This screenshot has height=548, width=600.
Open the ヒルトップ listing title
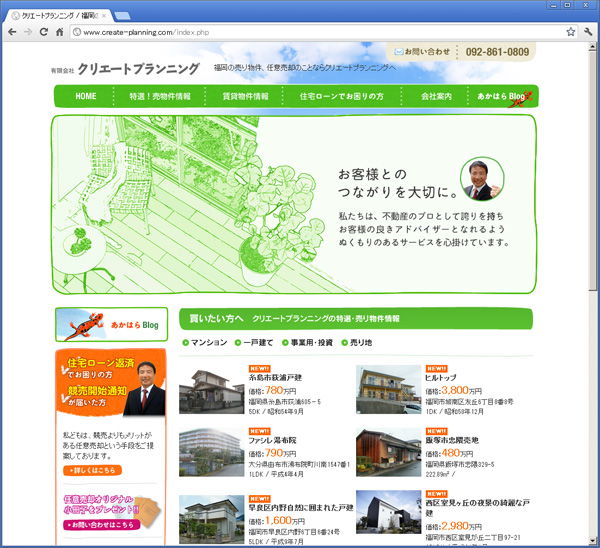click(x=440, y=378)
